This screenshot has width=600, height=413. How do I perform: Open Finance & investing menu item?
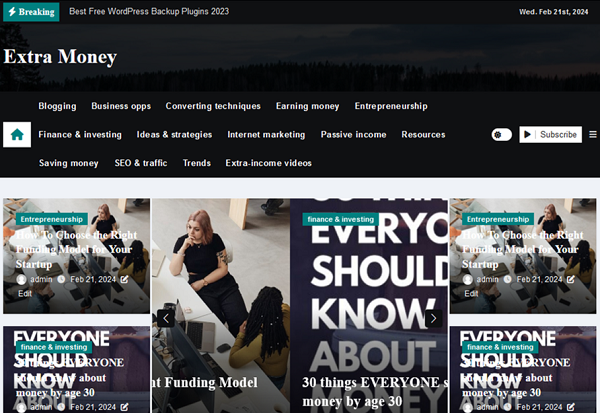tap(80, 135)
